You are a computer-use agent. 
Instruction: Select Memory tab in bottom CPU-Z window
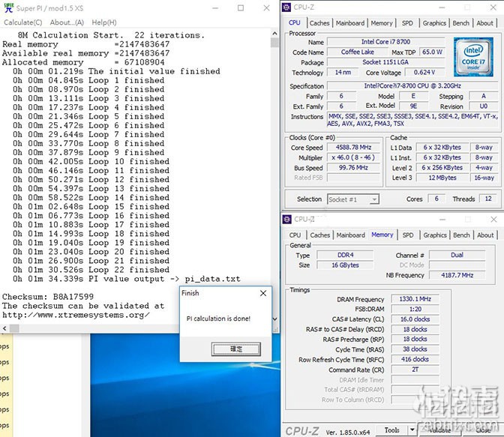click(382, 235)
